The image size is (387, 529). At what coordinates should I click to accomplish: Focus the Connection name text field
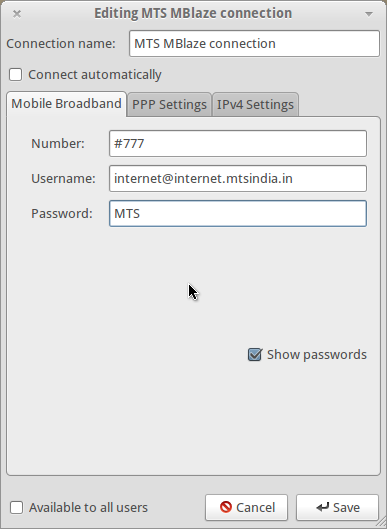pos(254,44)
